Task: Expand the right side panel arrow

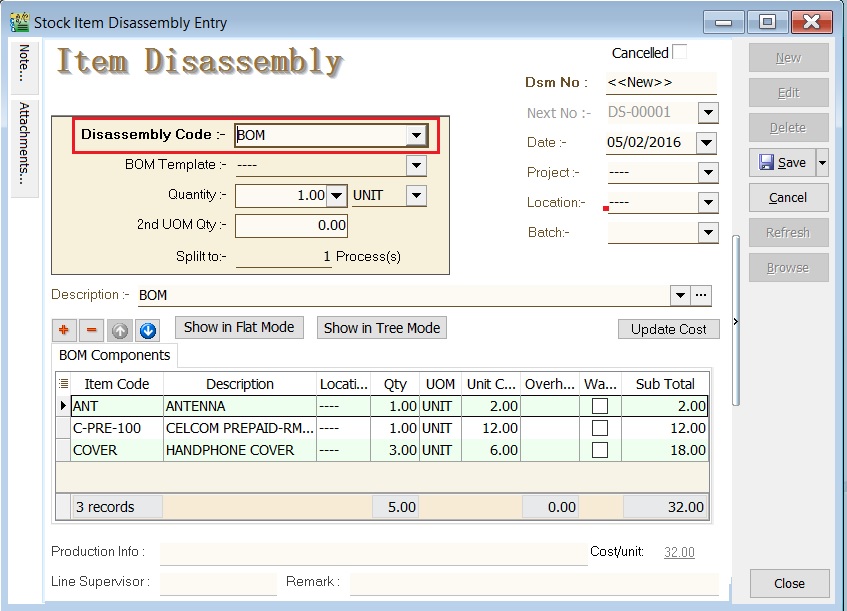Action: [737, 322]
